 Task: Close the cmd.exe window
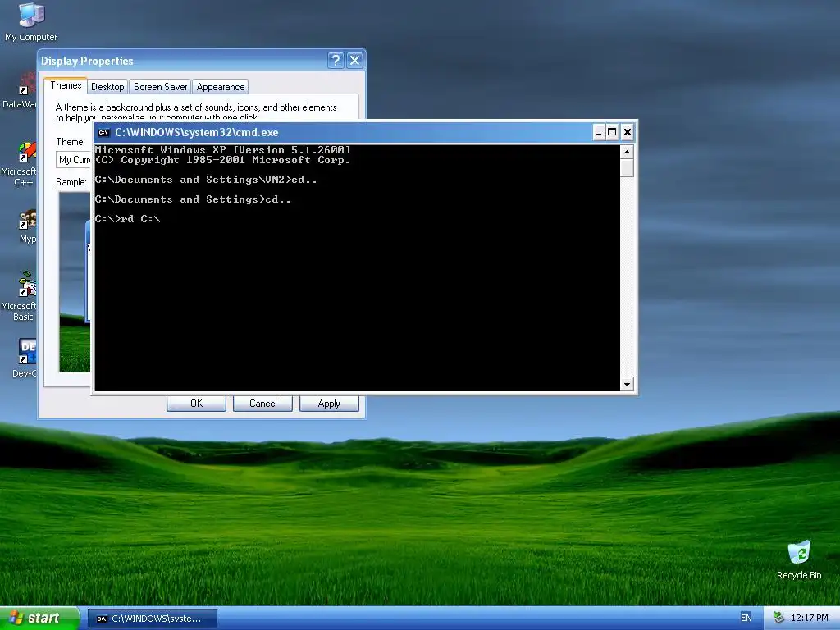(x=628, y=132)
